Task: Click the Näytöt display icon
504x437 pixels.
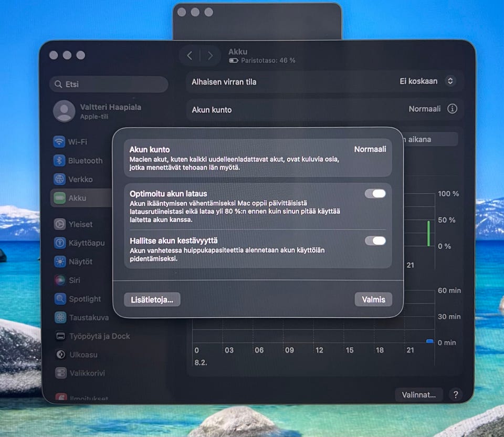Action: (60, 262)
